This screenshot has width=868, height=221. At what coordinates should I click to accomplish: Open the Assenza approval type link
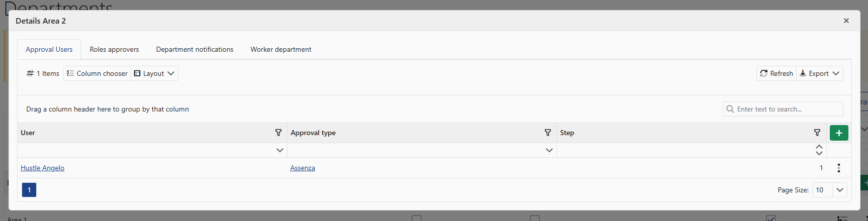pos(303,168)
